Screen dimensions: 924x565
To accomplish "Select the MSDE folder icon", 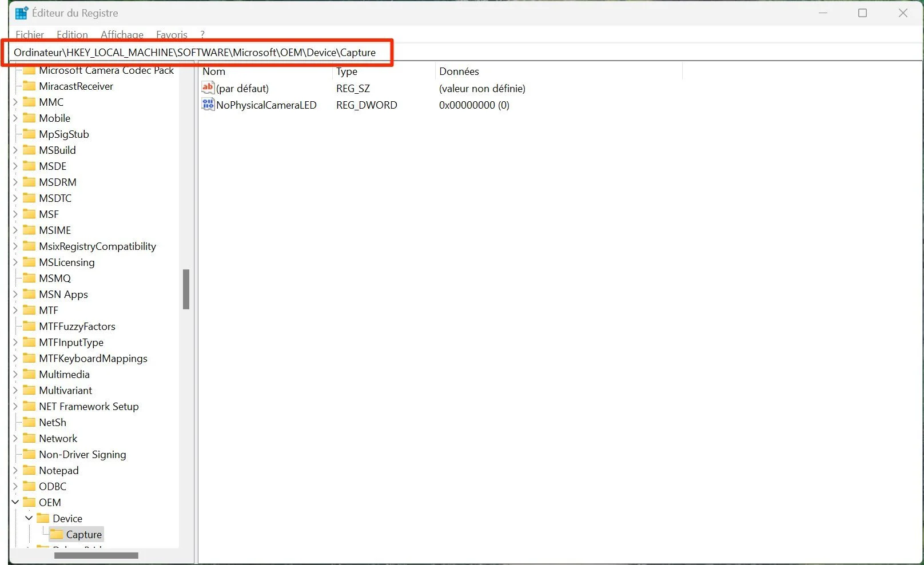I will 29,166.
